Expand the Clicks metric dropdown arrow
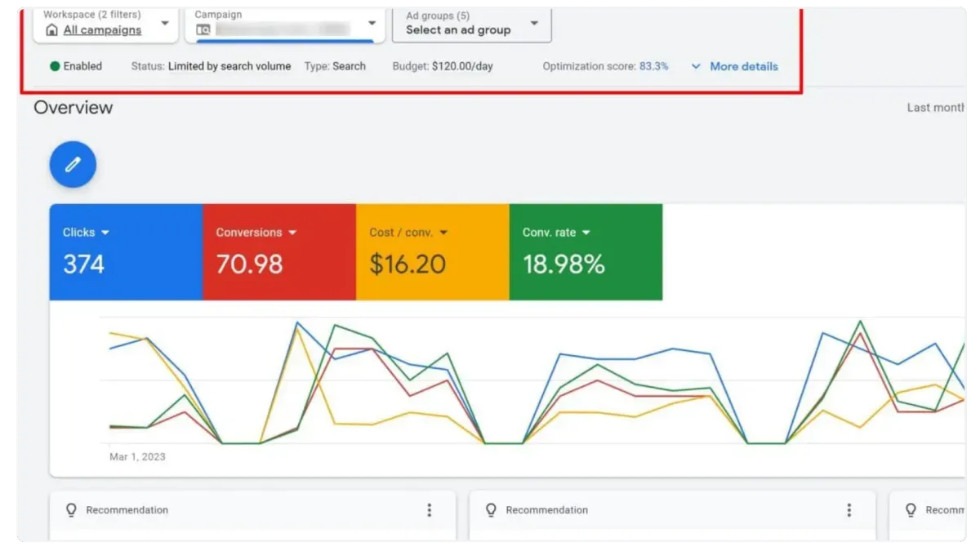The image size is (980, 551). pos(105,233)
